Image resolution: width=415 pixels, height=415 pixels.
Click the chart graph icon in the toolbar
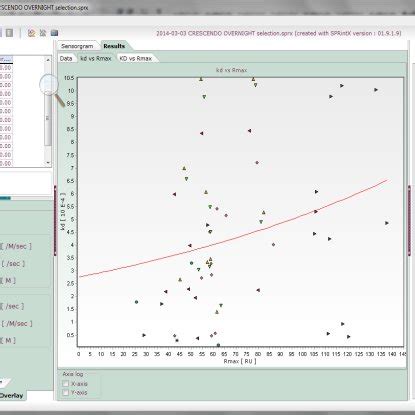click(x=31, y=33)
